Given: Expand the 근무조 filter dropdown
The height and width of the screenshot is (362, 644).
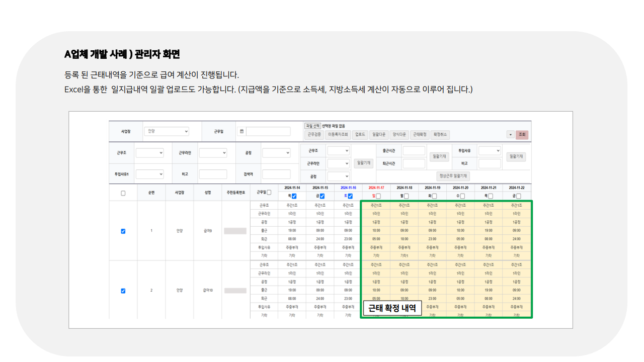Looking at the screenshot, I should point(150,153).
